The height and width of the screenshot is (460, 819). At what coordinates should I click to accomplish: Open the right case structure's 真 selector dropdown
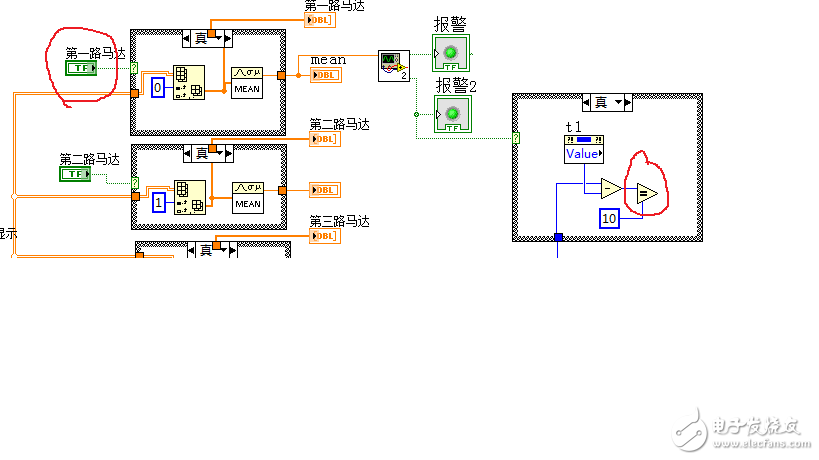tap(618, 102)
